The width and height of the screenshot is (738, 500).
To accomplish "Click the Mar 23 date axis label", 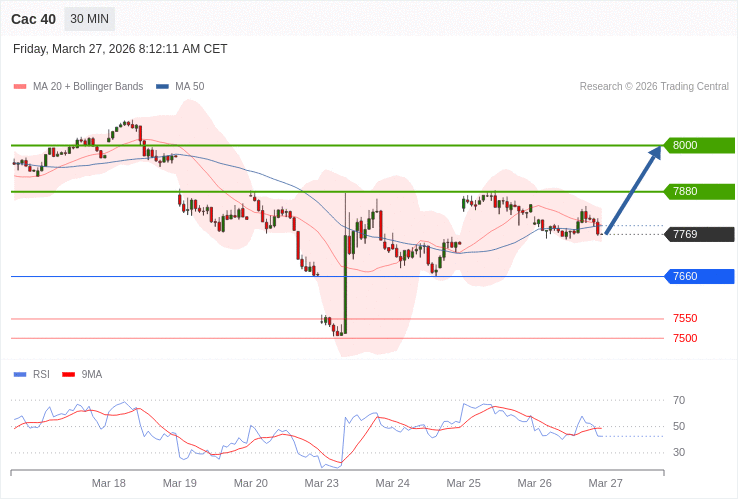I will pyautogui.click(x=322, y=483).
